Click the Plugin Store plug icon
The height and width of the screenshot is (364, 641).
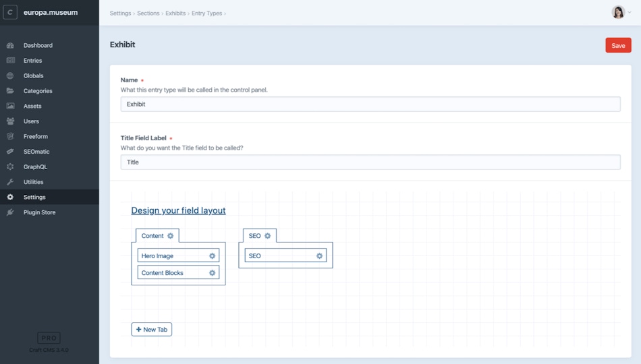(10, 212)
